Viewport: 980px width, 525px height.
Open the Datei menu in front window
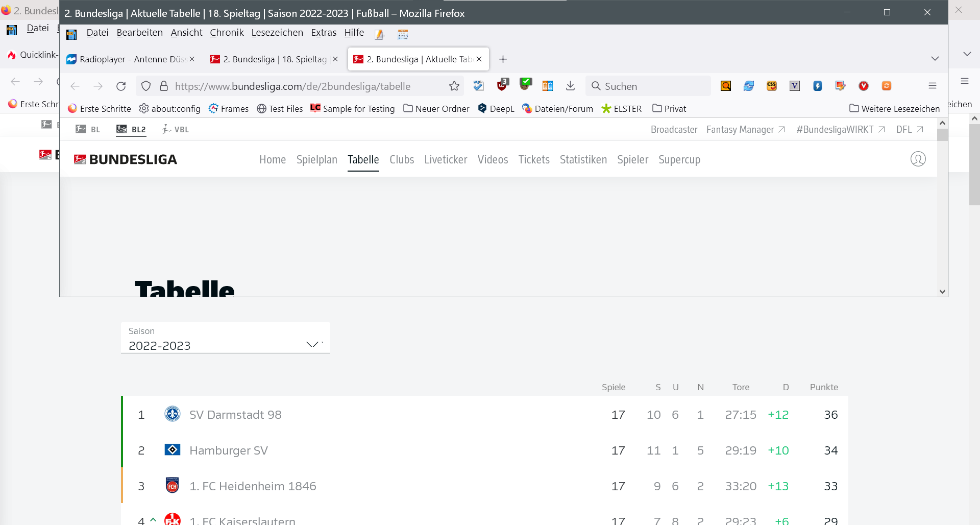click(x=97, y=33)
